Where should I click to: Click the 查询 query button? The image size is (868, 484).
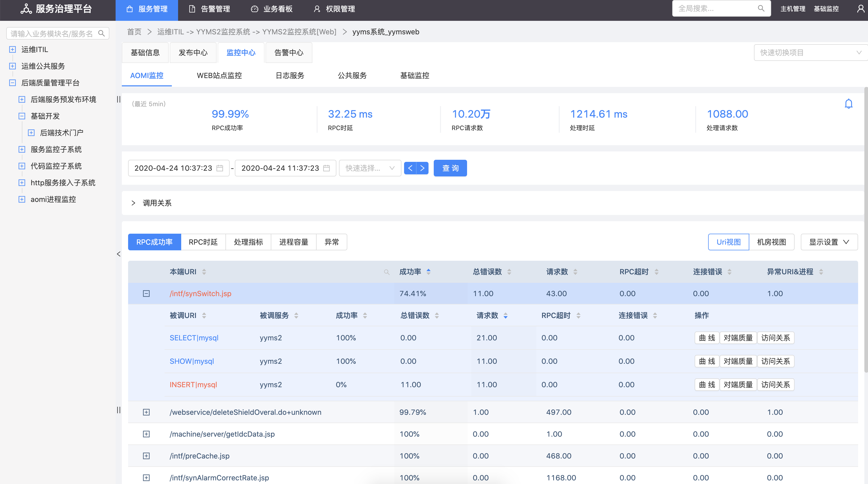(450, 168)
